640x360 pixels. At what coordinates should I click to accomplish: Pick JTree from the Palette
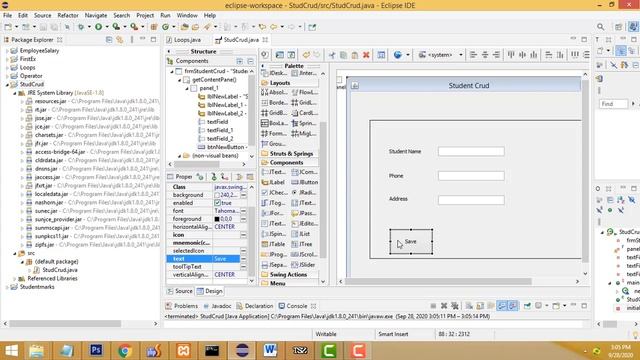302,244
